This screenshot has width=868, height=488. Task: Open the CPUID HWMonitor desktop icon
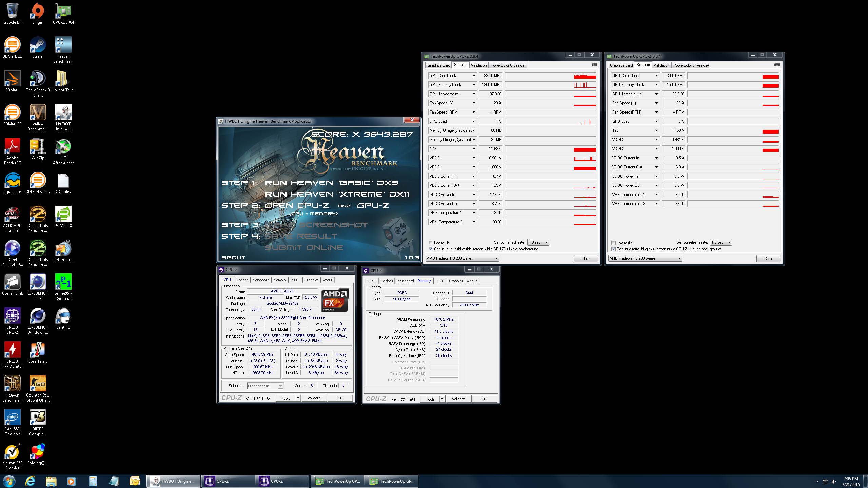pyautogui.click(x=12, y=355)
